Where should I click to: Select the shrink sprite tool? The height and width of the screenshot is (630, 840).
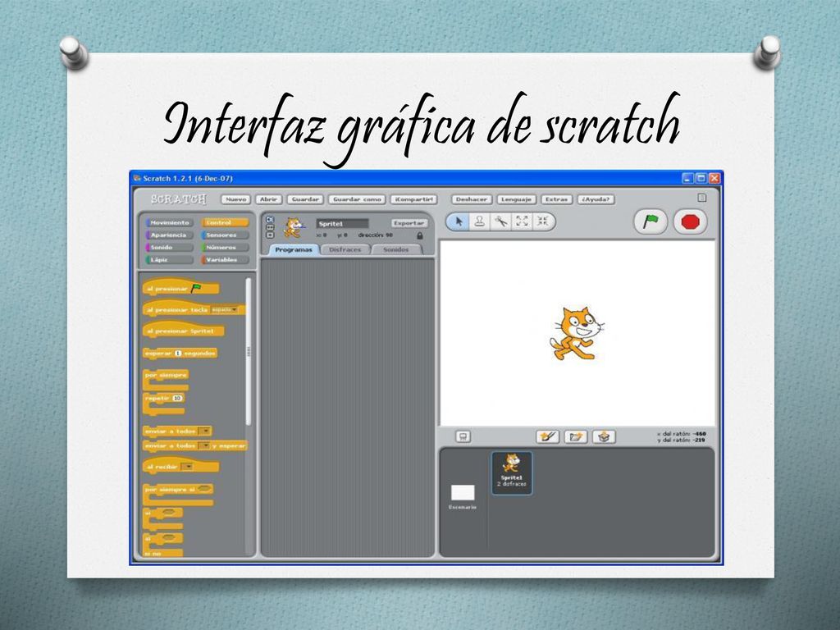(x=543, y=221)
